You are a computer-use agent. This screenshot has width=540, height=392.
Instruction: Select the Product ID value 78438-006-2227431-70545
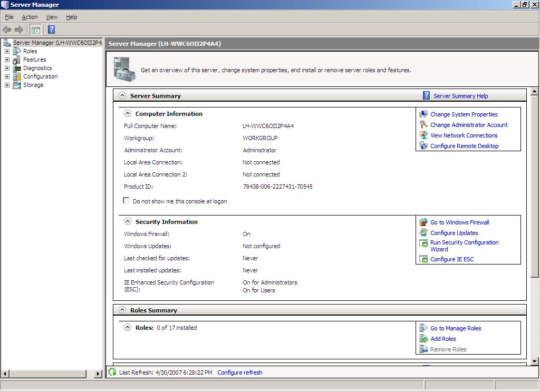(x=277, y=187)
